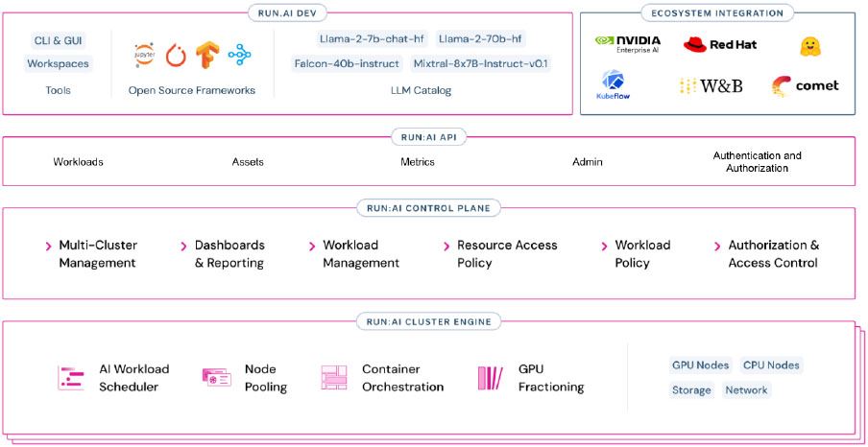The height and width of the screenshot is (447, 868).
Task: Click the GPU Fractioning bars icon
Action: pos(490,378)
